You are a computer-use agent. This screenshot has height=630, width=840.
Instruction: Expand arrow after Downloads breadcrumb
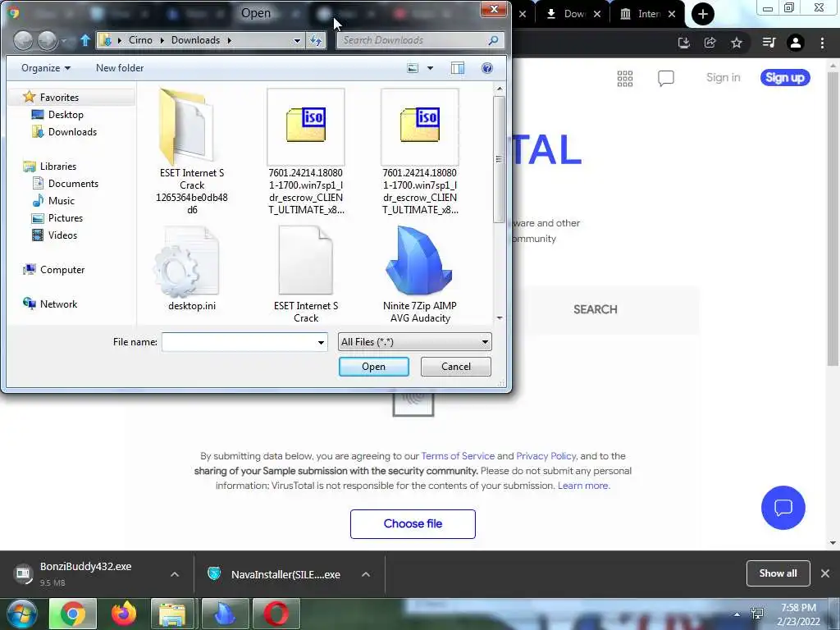pos(230,40)
